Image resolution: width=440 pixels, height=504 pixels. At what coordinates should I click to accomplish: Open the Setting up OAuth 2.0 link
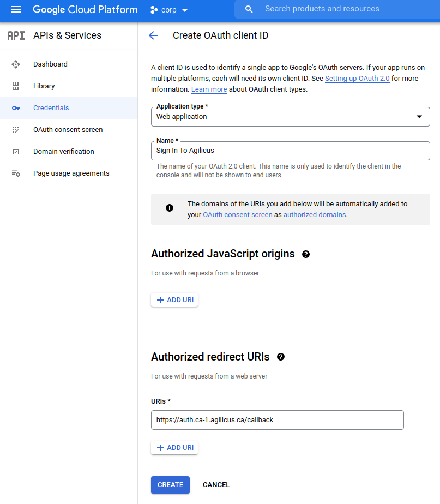(x=357, y=79)
